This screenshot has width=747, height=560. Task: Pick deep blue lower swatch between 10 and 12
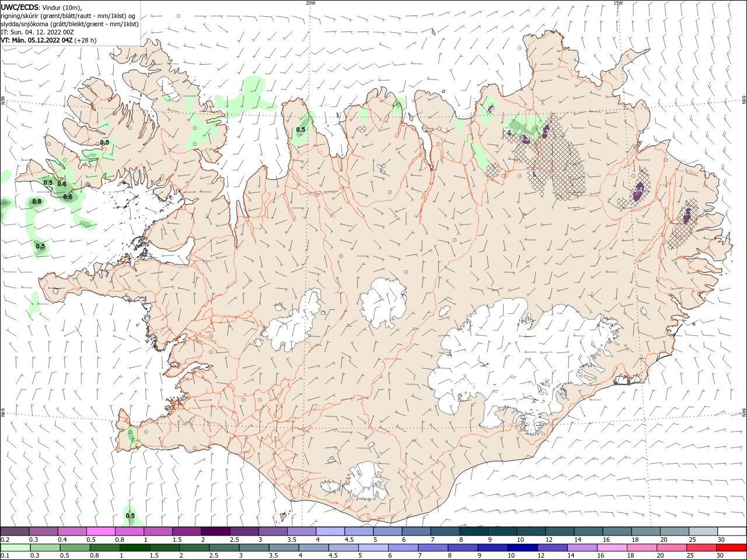click(x=522, y=548)
